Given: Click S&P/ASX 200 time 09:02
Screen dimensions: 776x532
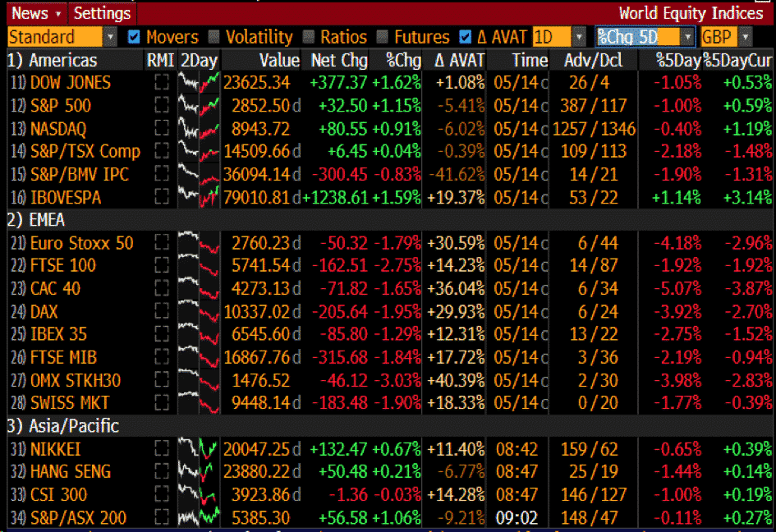Looking at the screenshot, I should (517, 517).
